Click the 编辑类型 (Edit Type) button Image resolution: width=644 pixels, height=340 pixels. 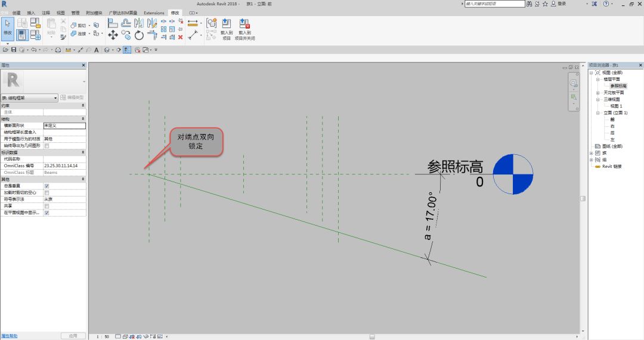(72, 98)
